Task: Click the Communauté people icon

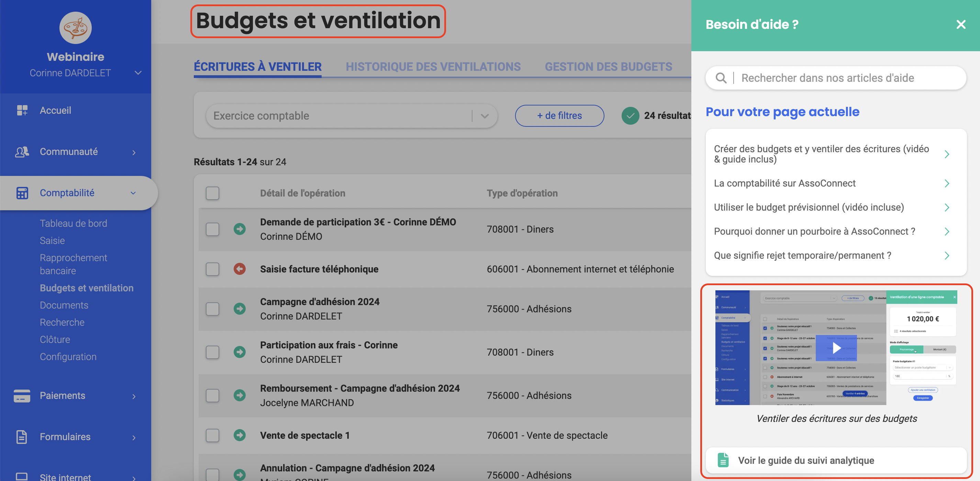Action: click(22, 152)
